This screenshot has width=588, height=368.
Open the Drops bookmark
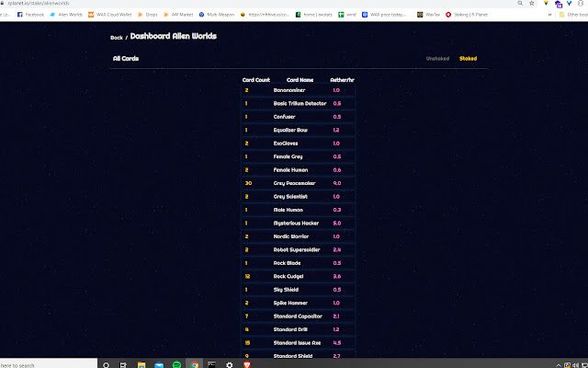(147, 15)
